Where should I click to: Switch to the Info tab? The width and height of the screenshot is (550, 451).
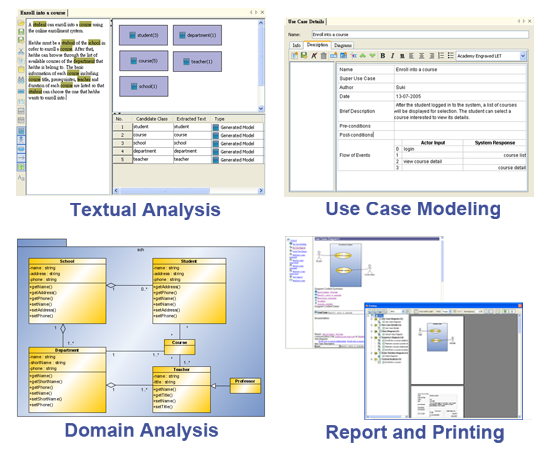296,45
